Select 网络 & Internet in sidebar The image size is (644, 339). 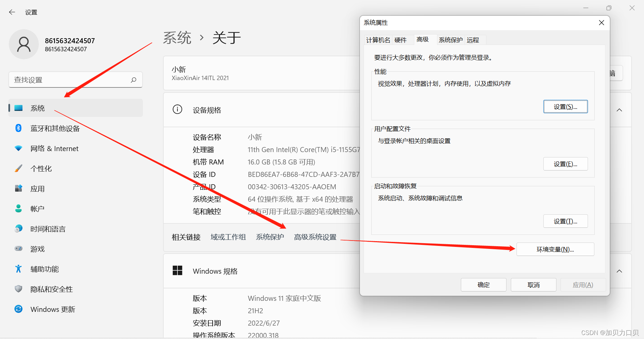75,148
